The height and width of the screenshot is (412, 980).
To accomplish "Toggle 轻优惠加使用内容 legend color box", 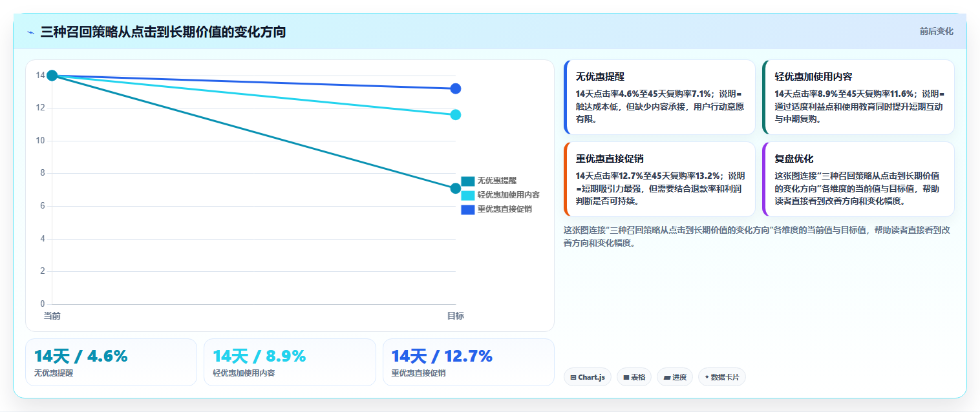I will [468, 195].
